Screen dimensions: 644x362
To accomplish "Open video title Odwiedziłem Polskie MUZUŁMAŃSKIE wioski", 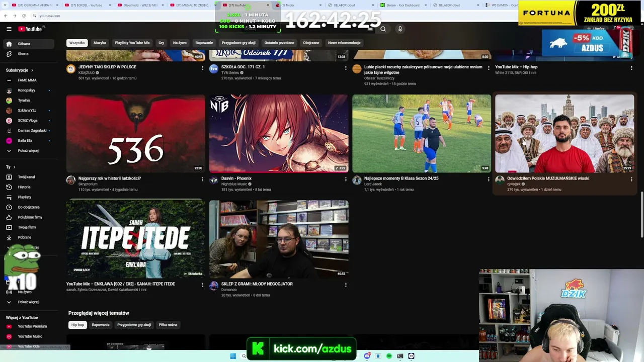I will 548,178.
